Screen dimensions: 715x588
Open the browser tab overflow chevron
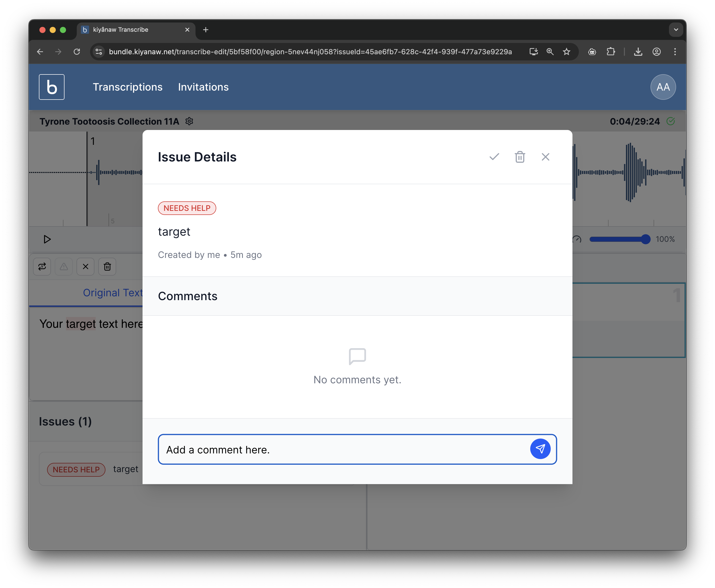click(x=676, y=30)
